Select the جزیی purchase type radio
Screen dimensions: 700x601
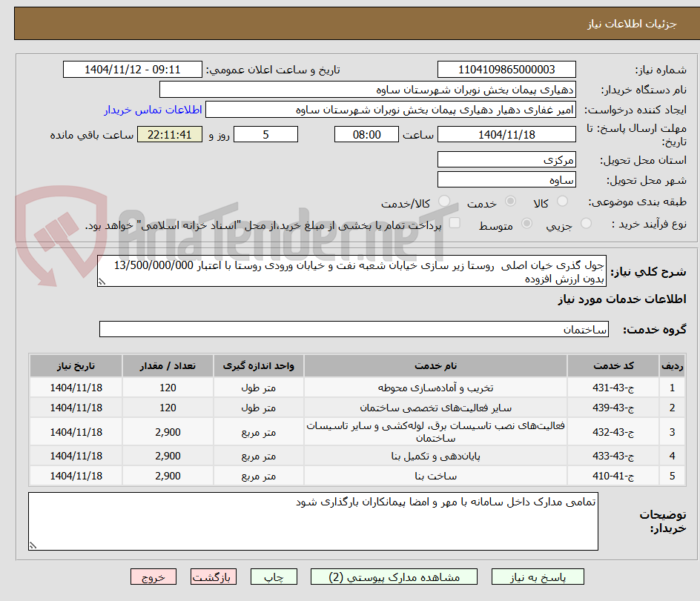pyautogui.click(x=586, y=224)
